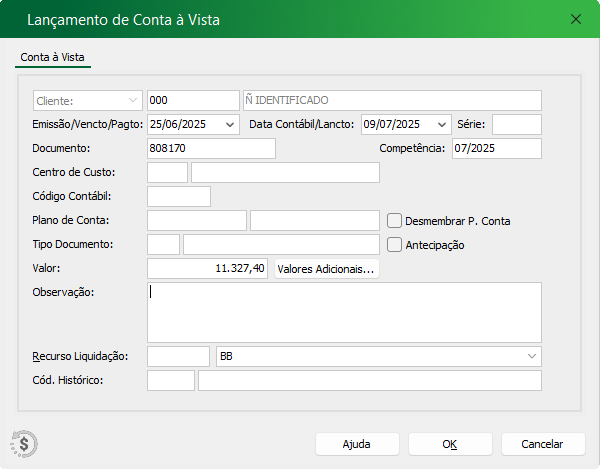Click the Competência field 07/2025
The width and height of the screenshot is (600, 469).
[x=497, y=148]
